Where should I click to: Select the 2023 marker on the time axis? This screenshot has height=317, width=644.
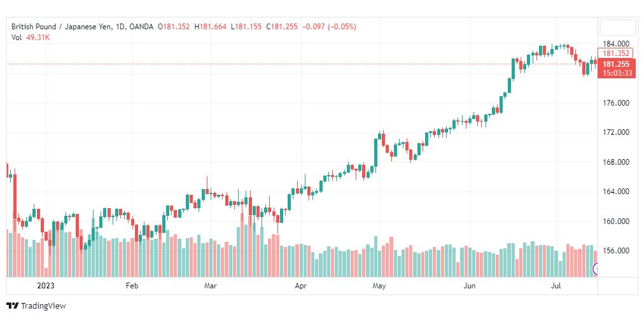pyautogui.click(x=46, y=286)
